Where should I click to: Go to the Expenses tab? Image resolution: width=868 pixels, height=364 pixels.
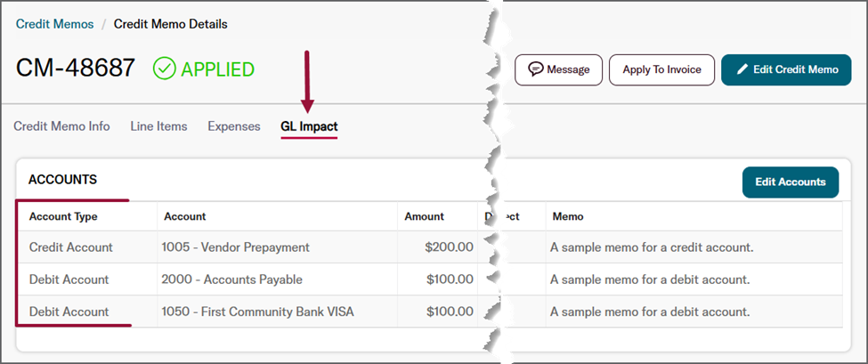point(234,126)
